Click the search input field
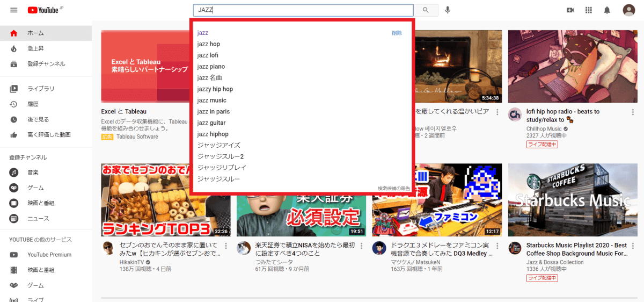 [303, 10]
